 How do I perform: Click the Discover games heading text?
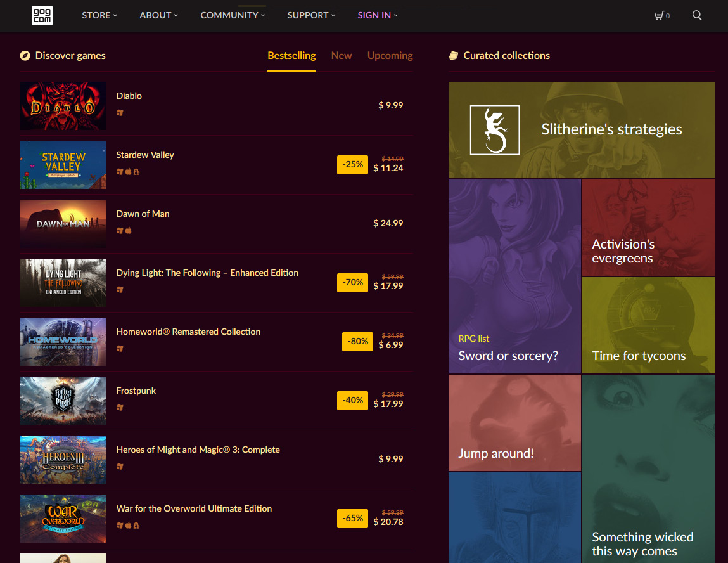point(70,56)
